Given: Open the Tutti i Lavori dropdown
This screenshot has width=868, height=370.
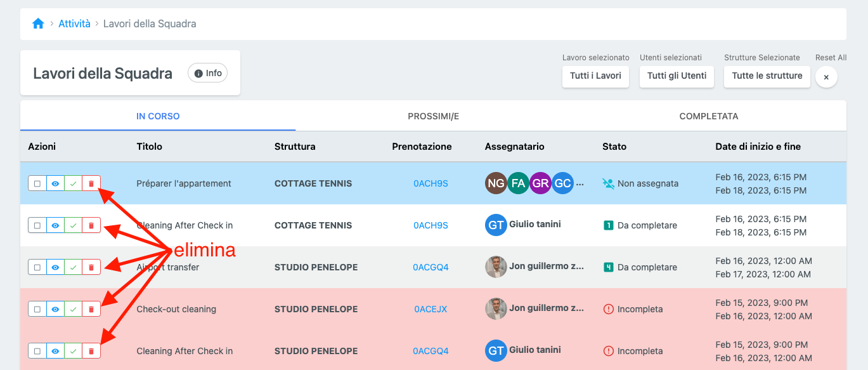Looking at the screenshot, I should click(x=595, y=76).
